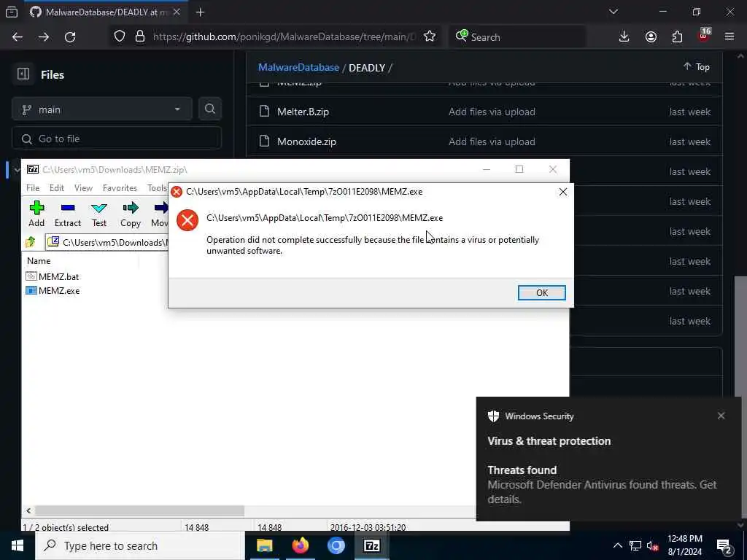Click OK in the virus error dialog
The image size is (747, 560).
click(x=542, y=293)
